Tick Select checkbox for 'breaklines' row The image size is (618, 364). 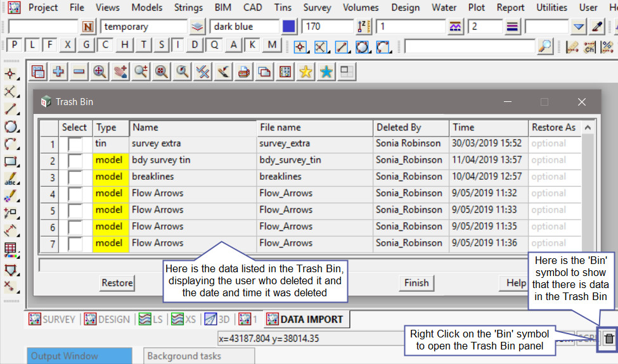point(75,177)
